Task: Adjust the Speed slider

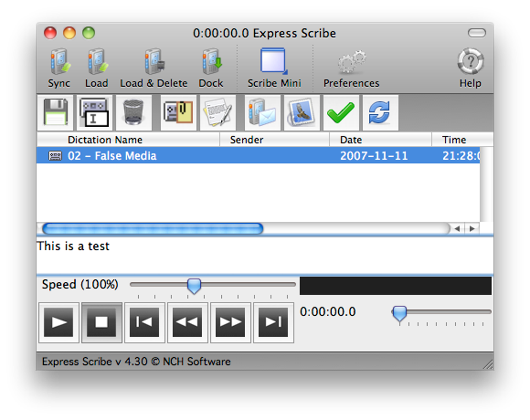Action: (x=194, y=286)
